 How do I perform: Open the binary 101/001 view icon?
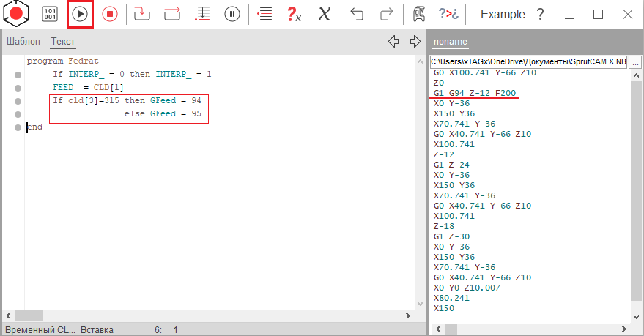pyautogui.click(x=50, y=14)
